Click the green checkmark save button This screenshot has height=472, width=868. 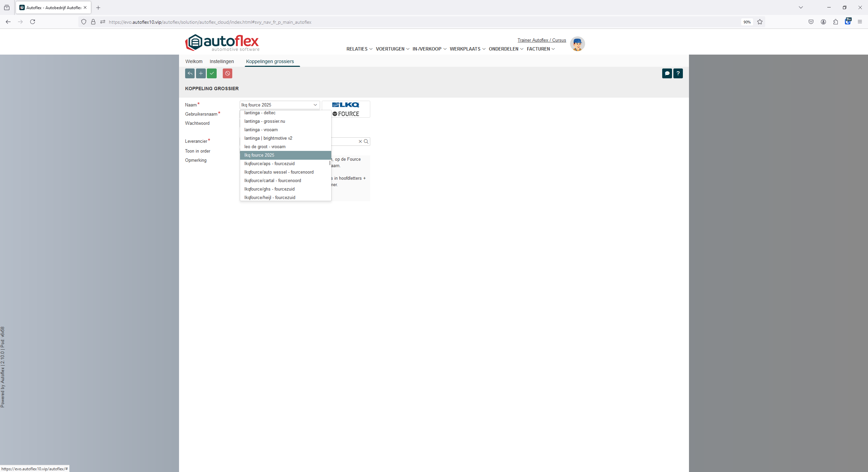pos(212,73)
